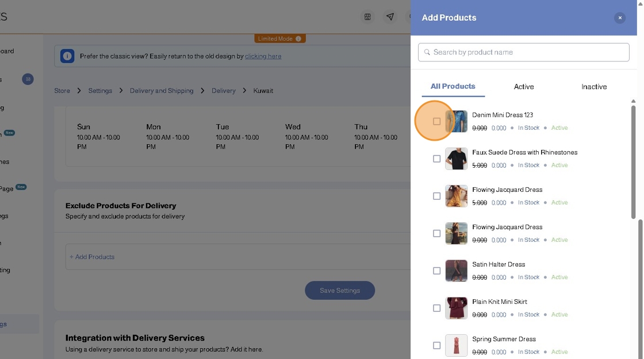
Task: Switch to the Inactive products tab
Action: pyautogui.click(x=593, y=87)
